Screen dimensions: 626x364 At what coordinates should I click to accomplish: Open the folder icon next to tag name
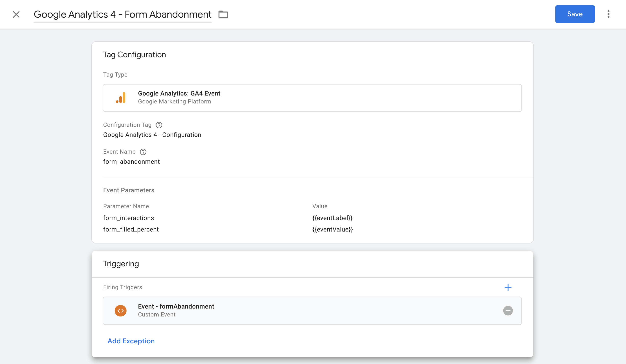[223, 14]
